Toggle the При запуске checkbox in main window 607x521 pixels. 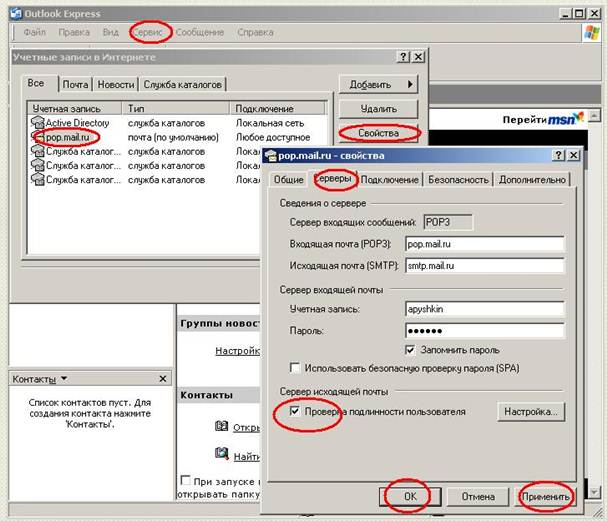pos(185,480)
